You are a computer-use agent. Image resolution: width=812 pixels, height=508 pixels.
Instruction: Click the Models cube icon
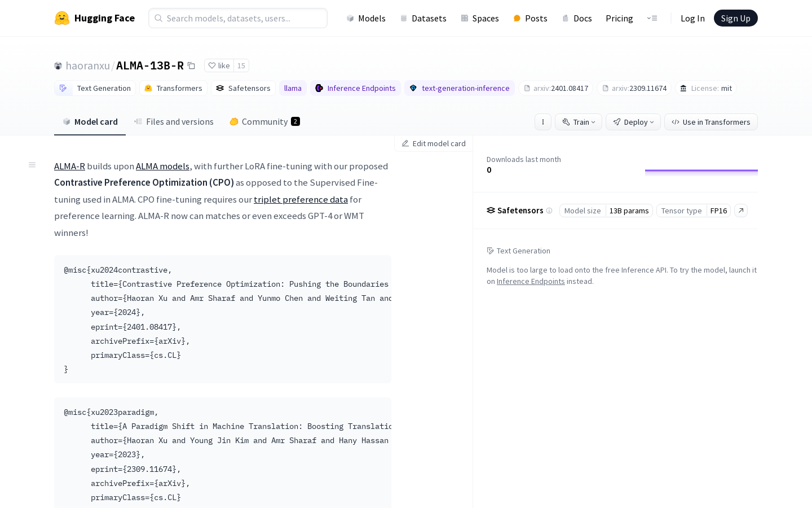(350, 18)
